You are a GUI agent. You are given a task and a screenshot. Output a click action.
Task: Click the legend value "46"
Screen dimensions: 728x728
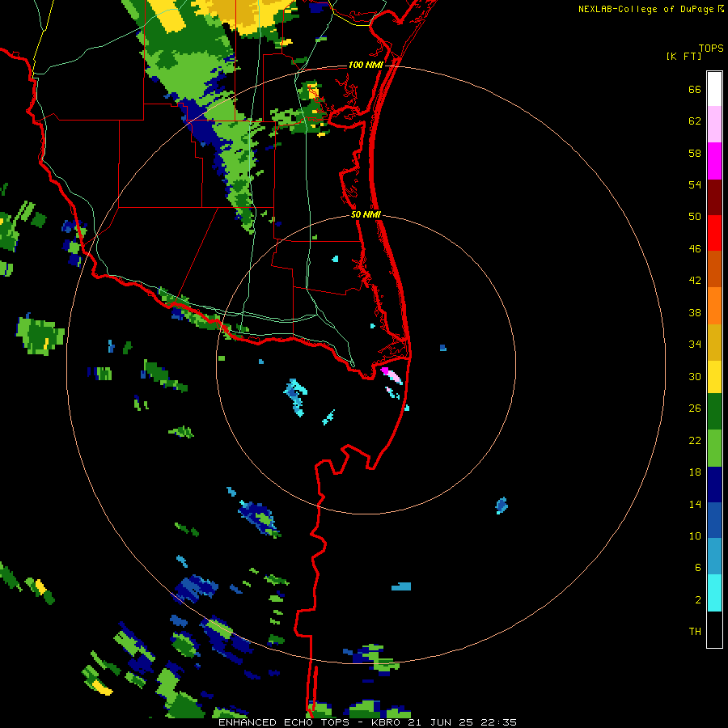pos(695,249)
